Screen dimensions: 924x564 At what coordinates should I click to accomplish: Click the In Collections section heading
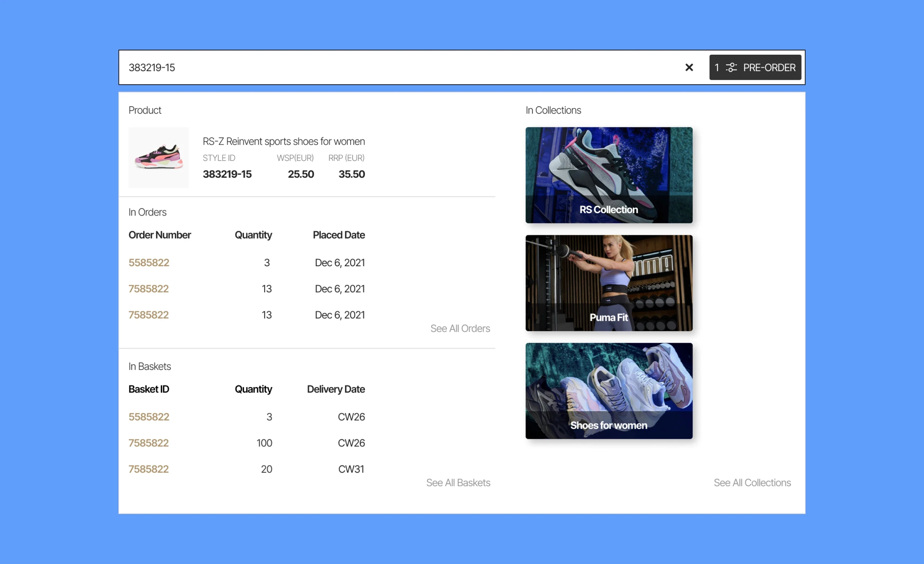pyautogui.click(x=553, y=110)
